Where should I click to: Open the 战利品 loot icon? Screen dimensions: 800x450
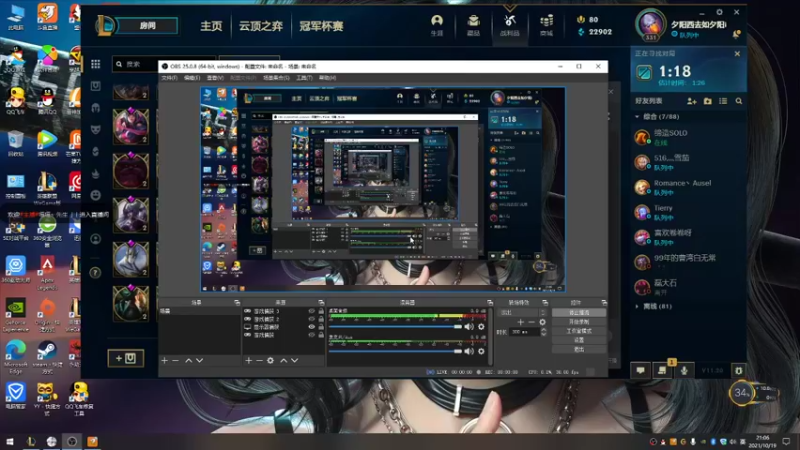[510, 24]
